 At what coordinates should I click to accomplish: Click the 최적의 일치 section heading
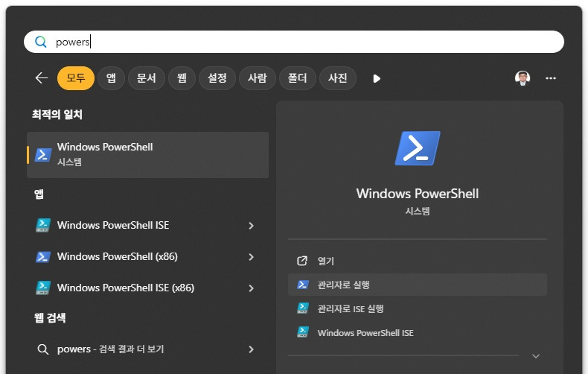point(57,115)
